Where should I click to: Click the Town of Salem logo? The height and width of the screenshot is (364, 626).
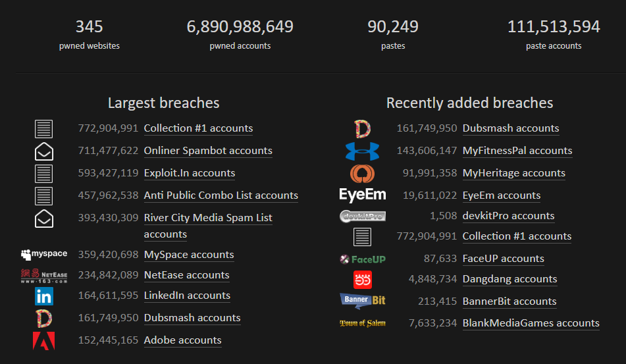(363, 323)
